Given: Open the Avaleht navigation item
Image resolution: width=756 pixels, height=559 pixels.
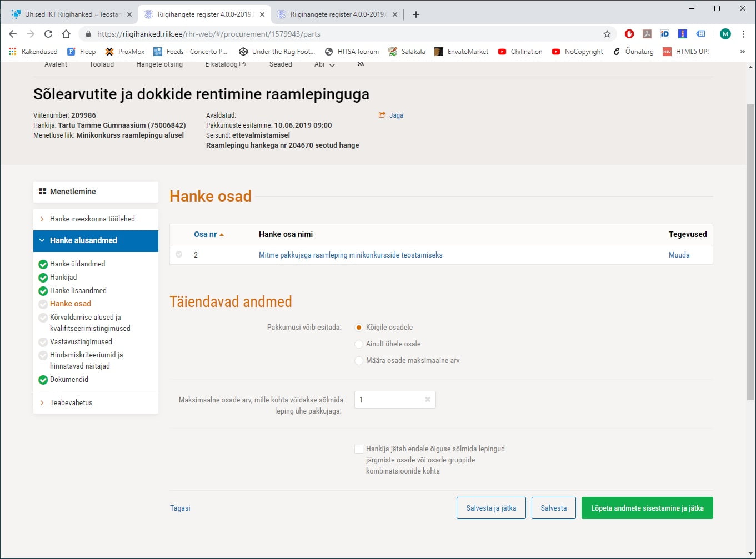Looking at the screenshot, I should (x=56, y=64).
